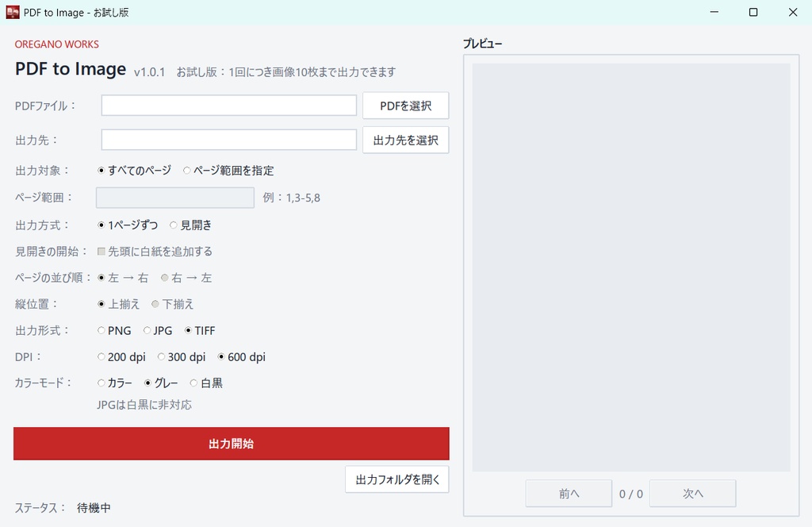Select the すべてのページ radio option

134,171
